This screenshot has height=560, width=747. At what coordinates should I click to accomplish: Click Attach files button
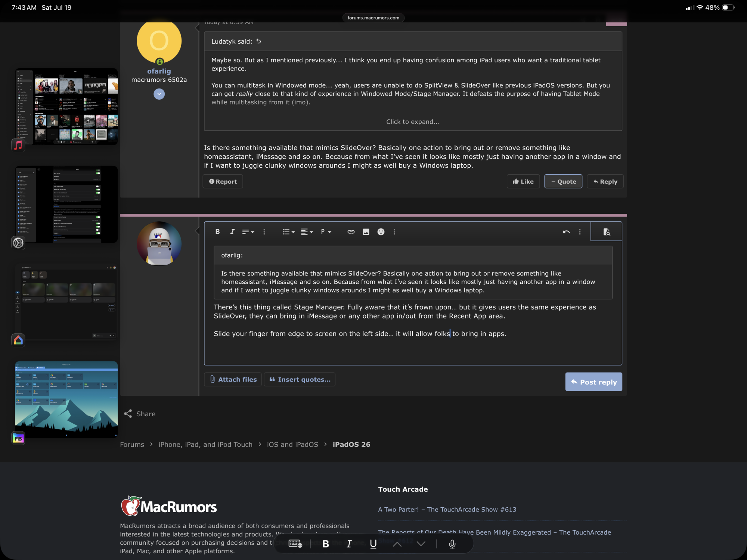click(233, 379)
